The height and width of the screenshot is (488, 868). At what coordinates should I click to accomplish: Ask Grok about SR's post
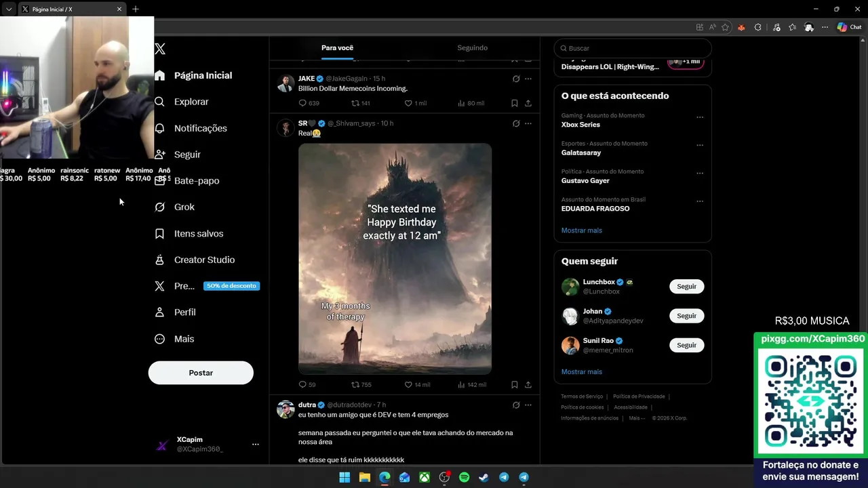point(516,123)
